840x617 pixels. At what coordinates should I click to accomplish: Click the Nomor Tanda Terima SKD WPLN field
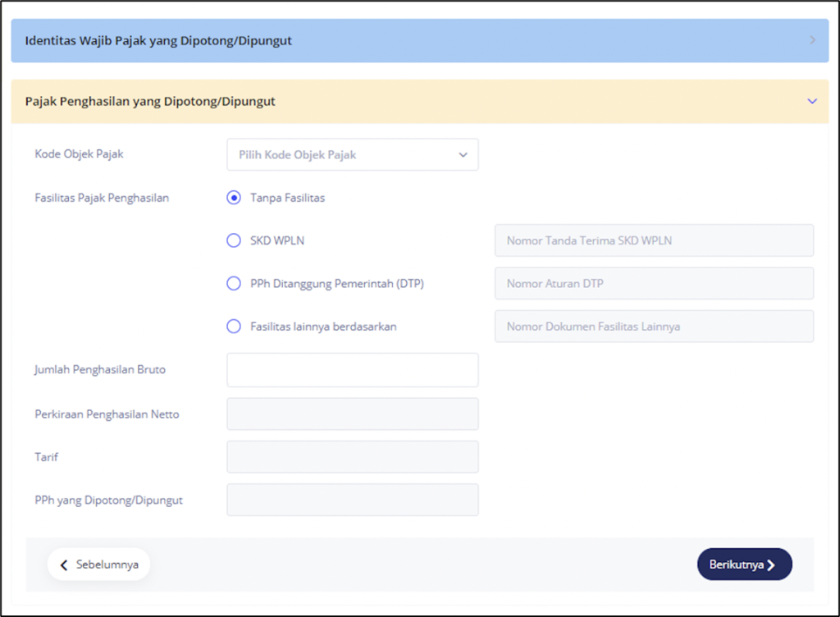point(654,240)
